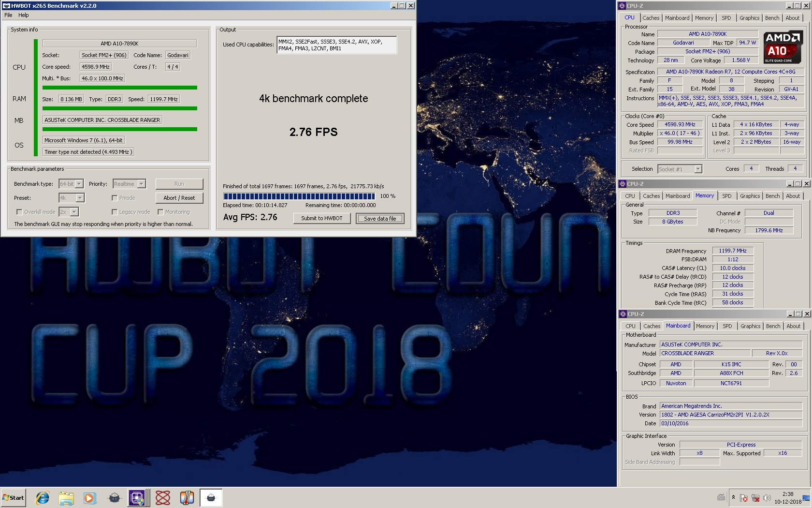Screen dimensions: 812x508
Task: Toggle the Overkill mode checkbox
Action: 19,212
